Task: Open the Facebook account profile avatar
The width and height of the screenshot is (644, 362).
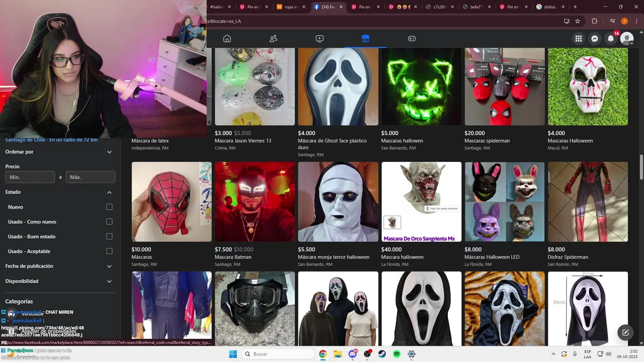Action: [627, 39]
